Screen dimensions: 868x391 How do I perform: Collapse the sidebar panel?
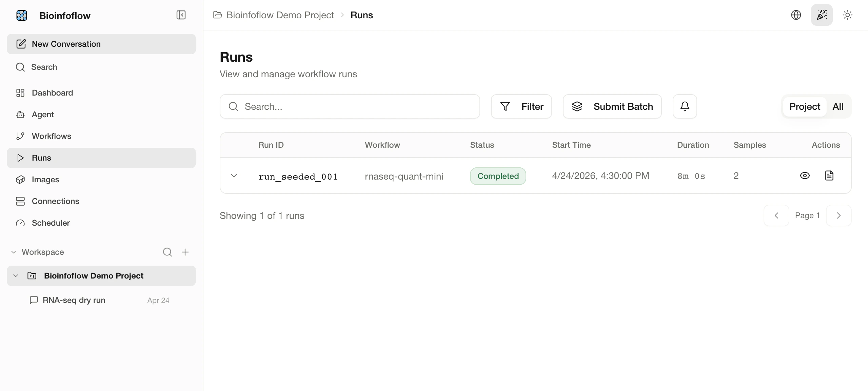[x=181, y=15]
